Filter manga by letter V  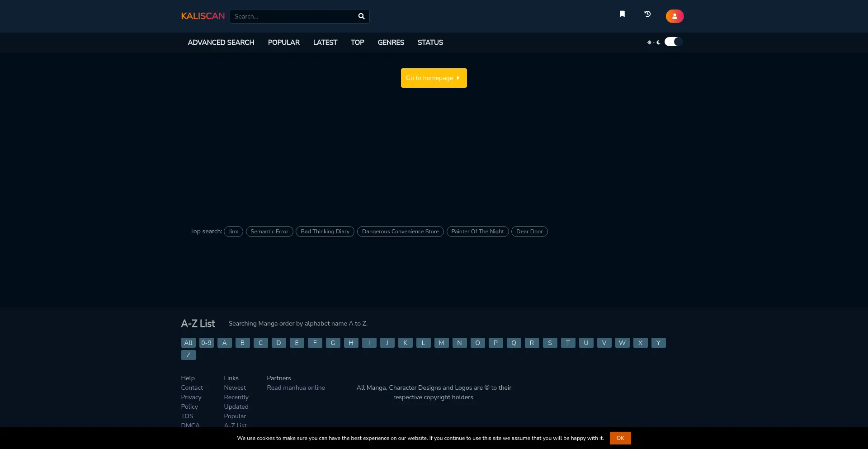[604, 343]
